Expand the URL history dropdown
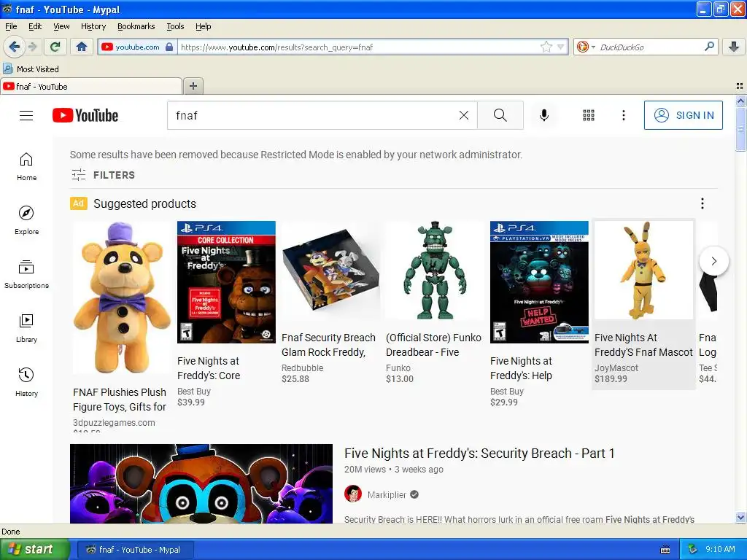Image resolution: width=747 pixels, height=560 pixels. click(x=561, y=47)
